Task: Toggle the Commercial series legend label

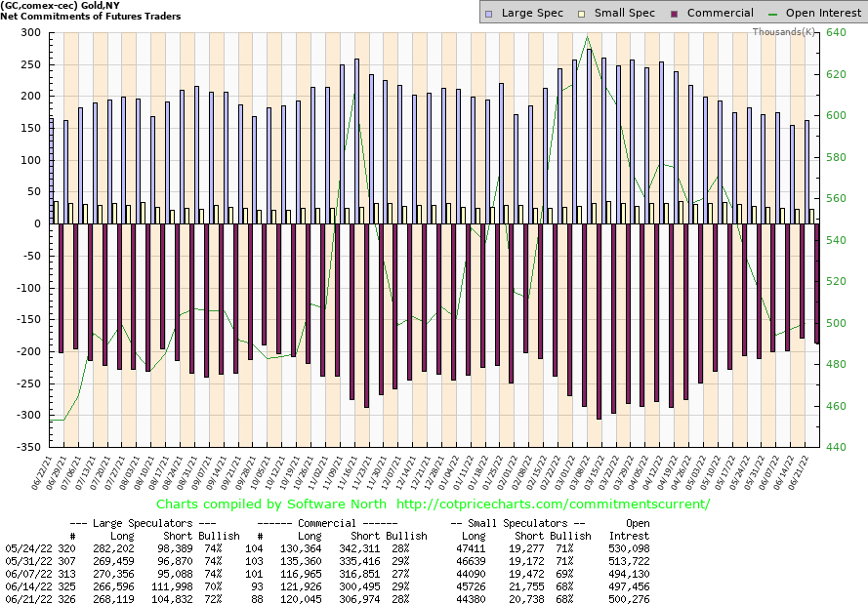Action: [x=721, y=13]
